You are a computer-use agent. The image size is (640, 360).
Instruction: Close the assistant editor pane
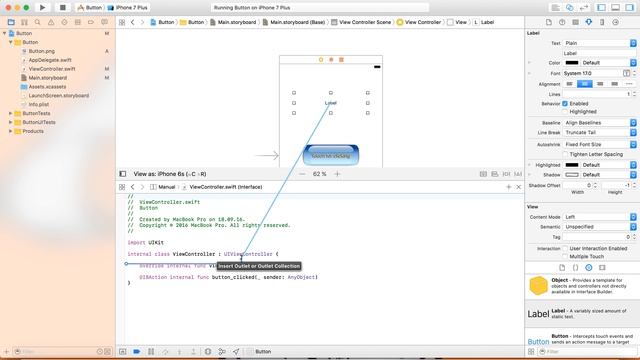pyautogui.click(x=519, y=187)
